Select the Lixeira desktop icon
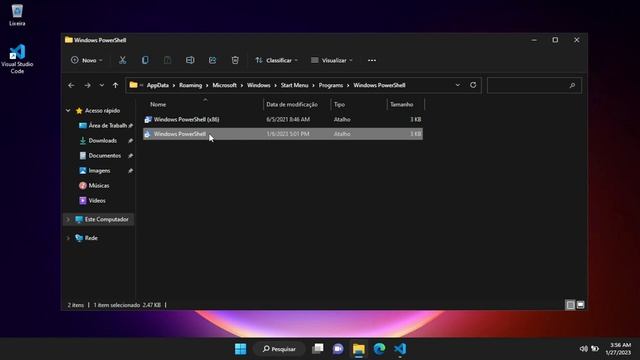Image resolution: width=640 pixels, height=360 pixels. click(17, 15)
